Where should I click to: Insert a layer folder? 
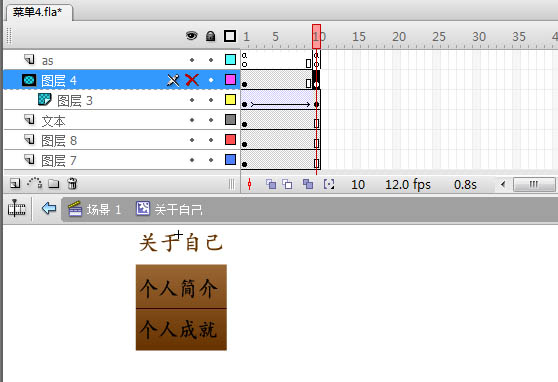[54, 184]
